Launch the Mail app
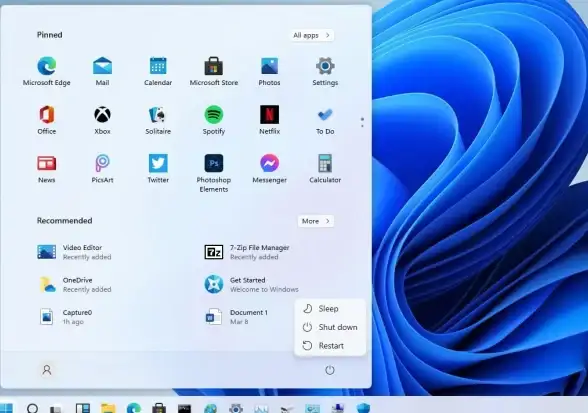This screenshot has width=588, height=413. 102,71
